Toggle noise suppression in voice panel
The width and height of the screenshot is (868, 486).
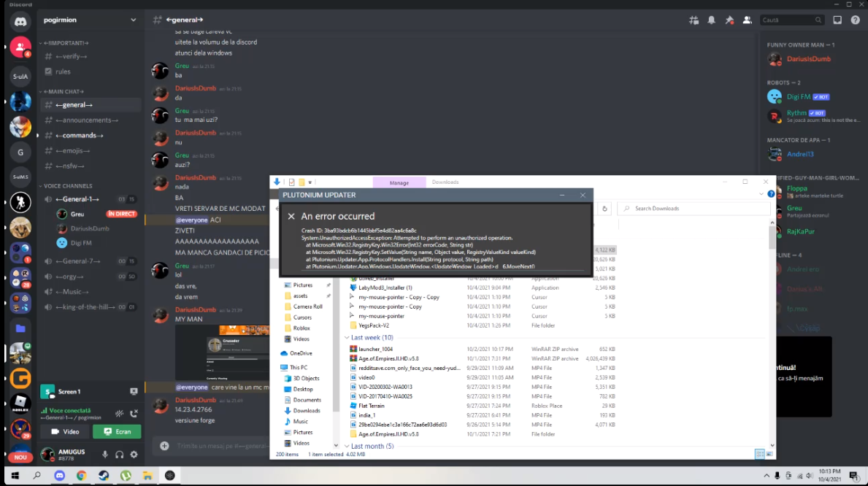(120, 414)
